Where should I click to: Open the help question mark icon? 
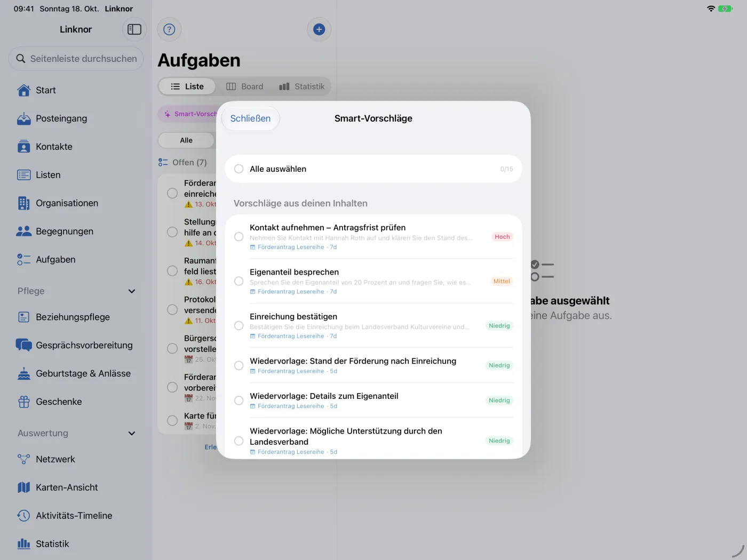pyautogui.click(x=169, y=29)
